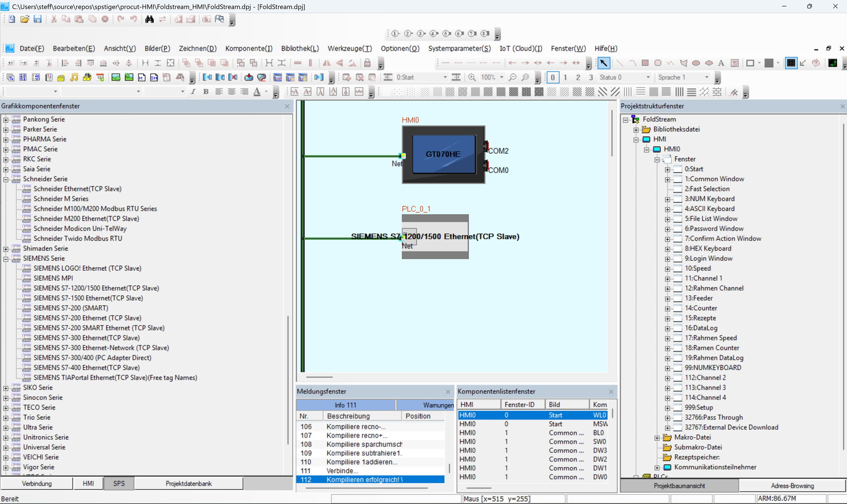Enable centered text alignment
The height and width of the screenshot is (504, 847).
[231, 92]
